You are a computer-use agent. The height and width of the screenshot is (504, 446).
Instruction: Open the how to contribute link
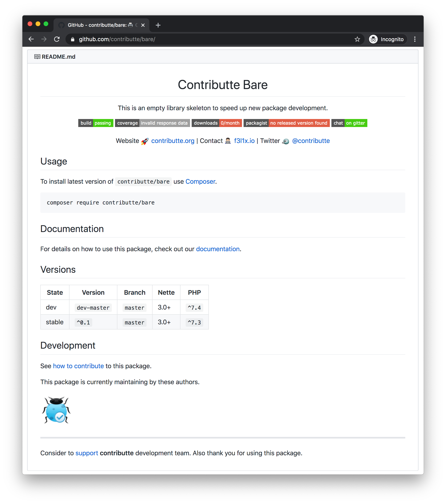point(78,366)
